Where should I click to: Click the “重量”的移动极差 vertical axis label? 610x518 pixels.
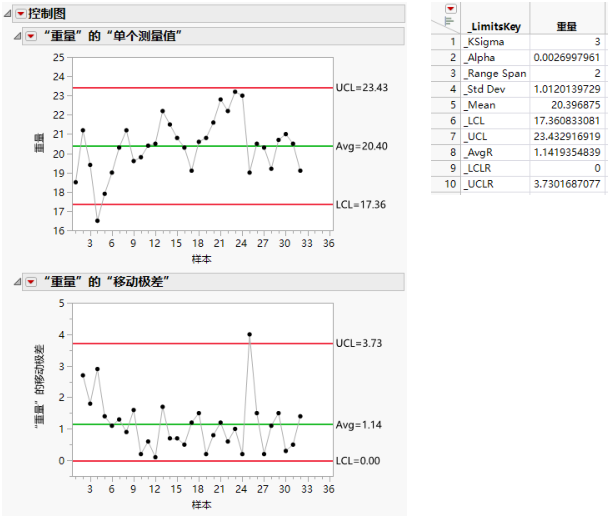point(40,387)
